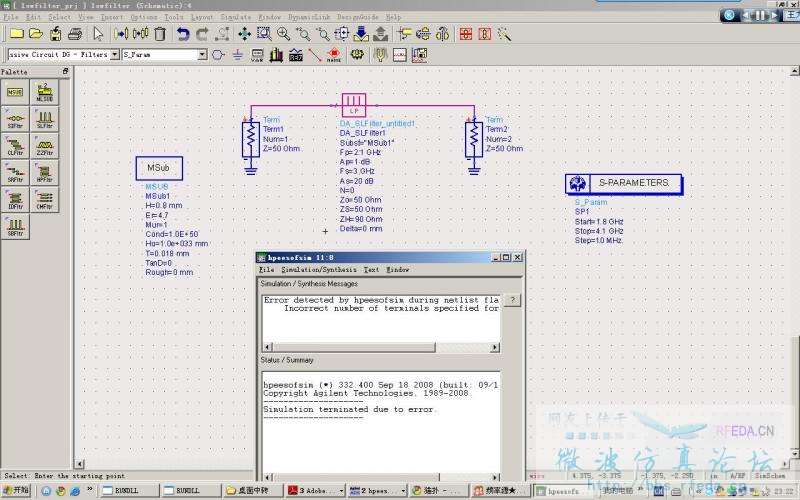Print the schematic via printer icon
The height and width of the screenshot is (500, 800).
tap(75, 34)
